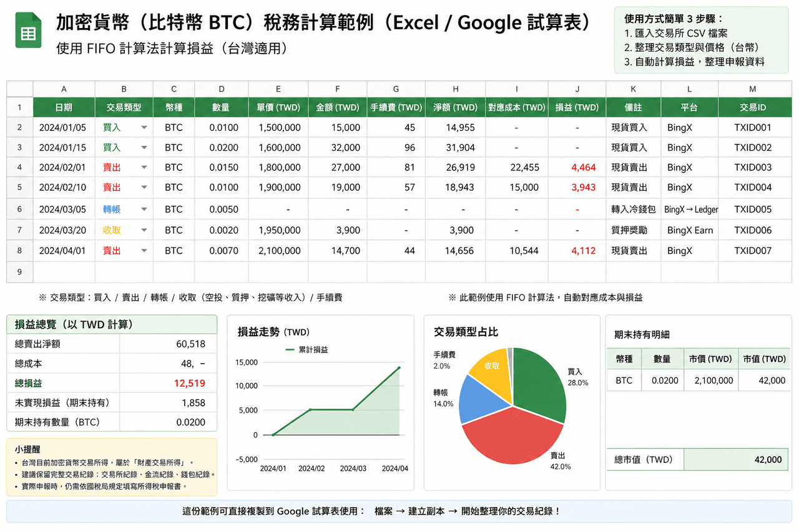Select the column A header
This screenshot has width=799, height=532.
click(x=64, y=89)
